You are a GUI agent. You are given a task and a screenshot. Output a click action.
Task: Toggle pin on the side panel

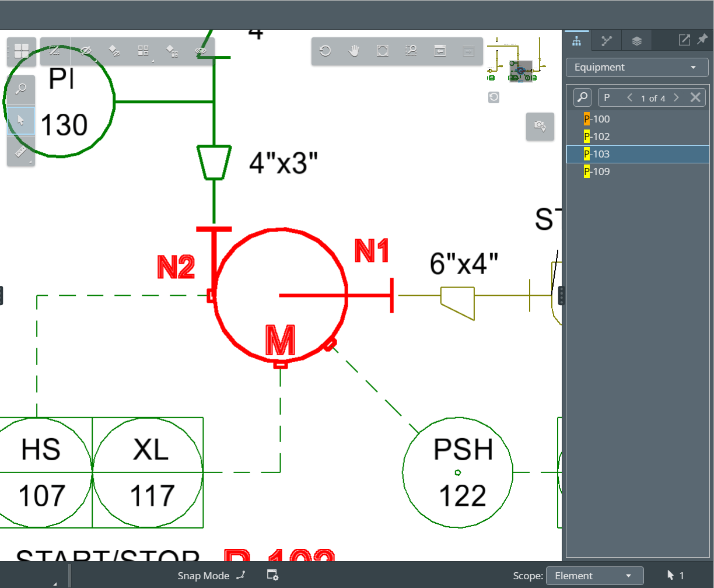702,40
